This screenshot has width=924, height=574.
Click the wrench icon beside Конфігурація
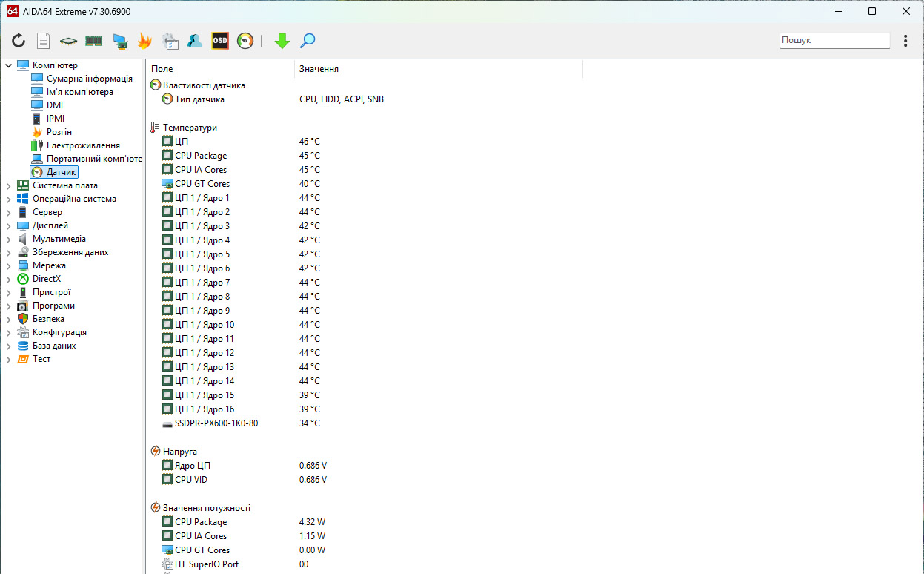tap(22, 332)
